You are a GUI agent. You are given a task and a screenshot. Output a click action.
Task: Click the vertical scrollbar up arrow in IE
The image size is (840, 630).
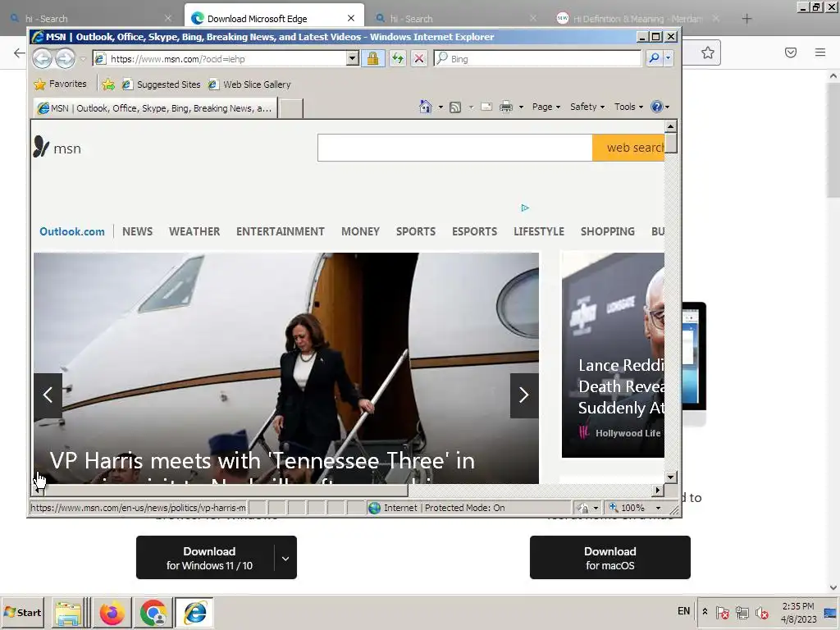pyautogui.click(x=670, y=126)
